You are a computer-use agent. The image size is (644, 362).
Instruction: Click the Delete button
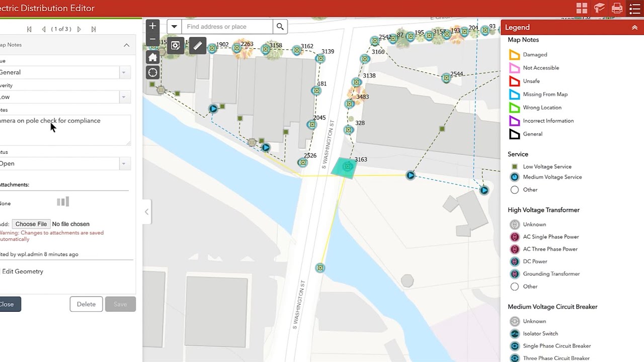[86, 304]
